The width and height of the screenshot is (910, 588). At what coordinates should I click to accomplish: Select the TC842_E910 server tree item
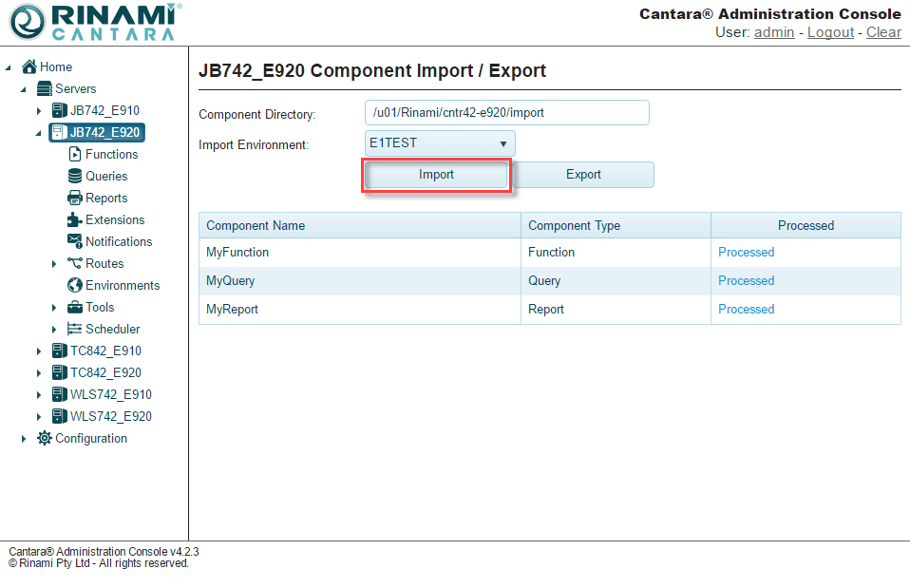pos(105,351)
